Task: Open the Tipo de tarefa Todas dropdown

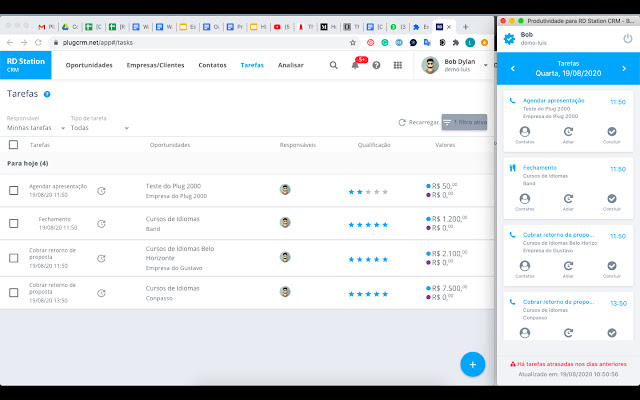Action: (99, 128)
